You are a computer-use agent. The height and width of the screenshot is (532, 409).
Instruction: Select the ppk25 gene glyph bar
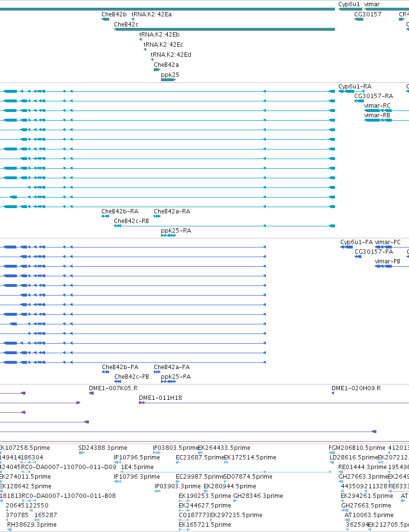click(x=168, y=80)
